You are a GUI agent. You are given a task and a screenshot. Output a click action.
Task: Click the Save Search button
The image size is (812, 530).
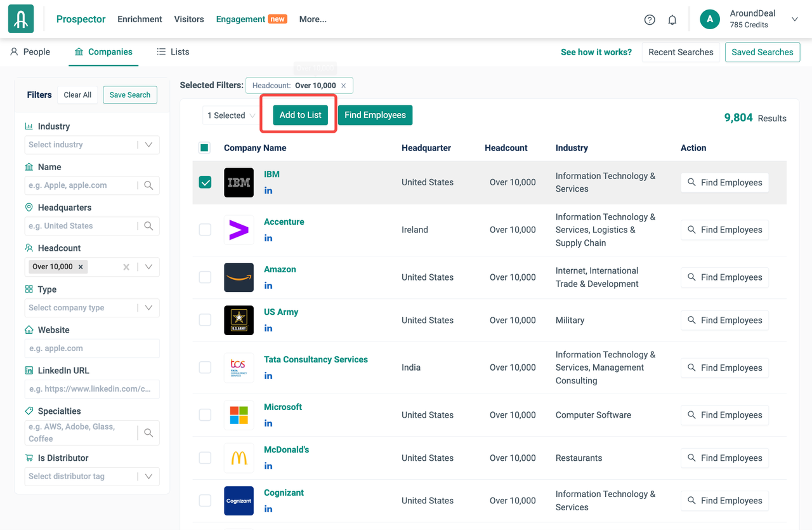pyautogui.click(x=129, y=95)
